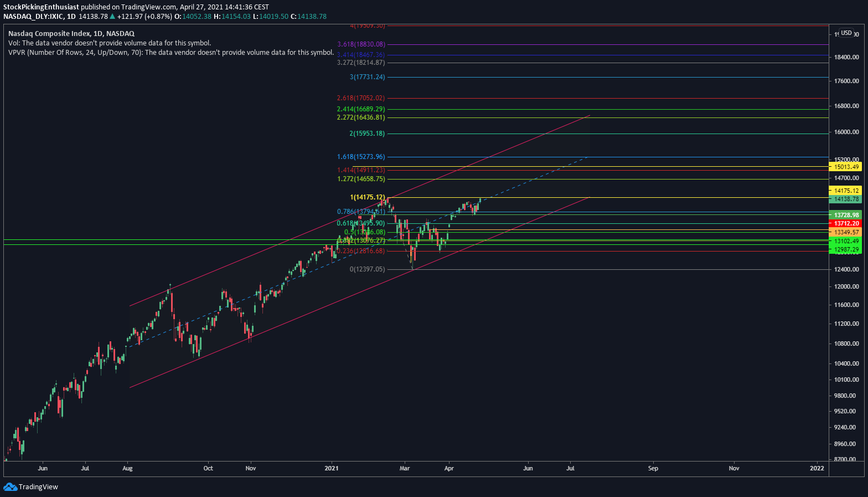Select the 2.618(17052.02) Fibonacci label
This screenshot has height=497, width=868.
point(360,98)
